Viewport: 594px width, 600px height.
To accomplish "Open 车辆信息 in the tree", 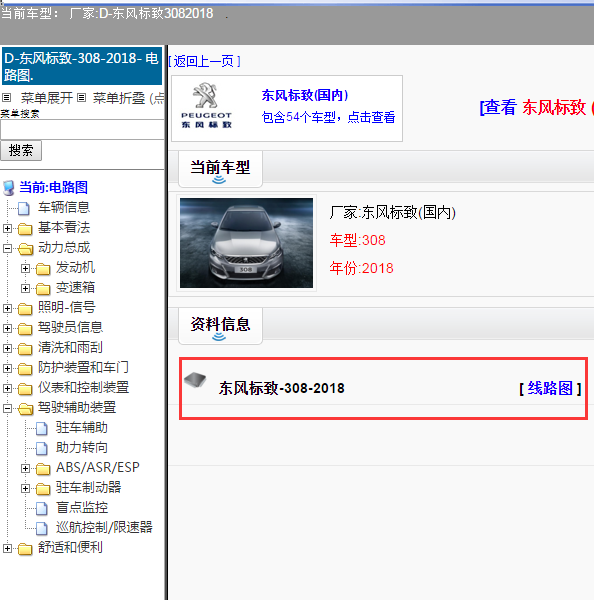I will coord(64,207).
